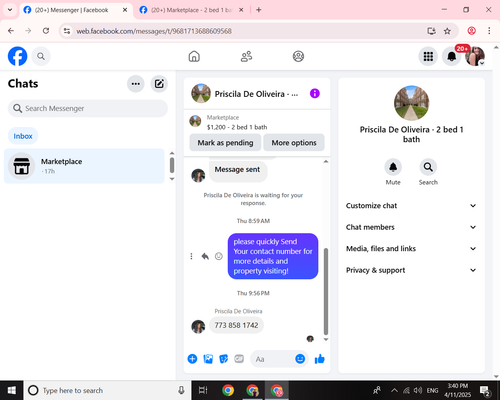The image size is (500, 400).
Task: Choose a sticker from the composer
Action: coord(224,359)
